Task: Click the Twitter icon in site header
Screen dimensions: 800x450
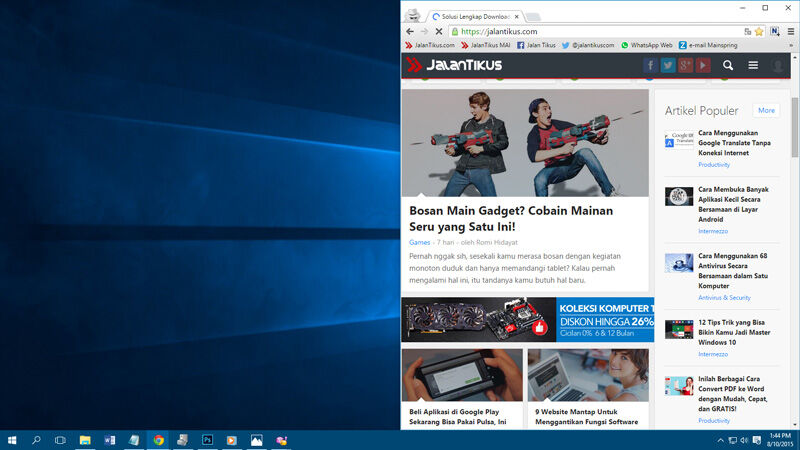Action: click(667, 65)
